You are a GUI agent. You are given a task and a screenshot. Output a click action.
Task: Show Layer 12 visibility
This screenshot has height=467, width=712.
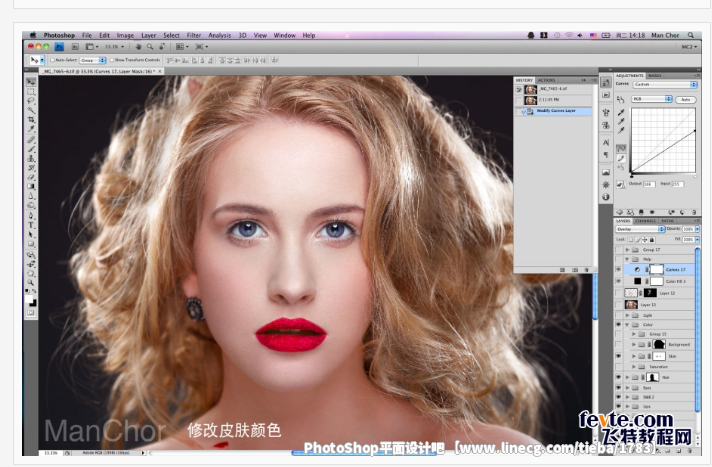618,293
